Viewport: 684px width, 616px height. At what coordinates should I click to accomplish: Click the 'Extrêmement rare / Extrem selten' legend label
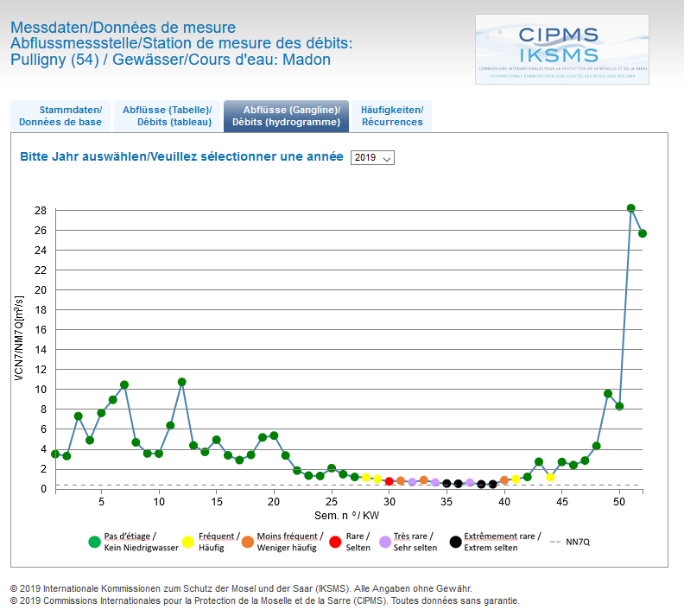pos(502,542)
